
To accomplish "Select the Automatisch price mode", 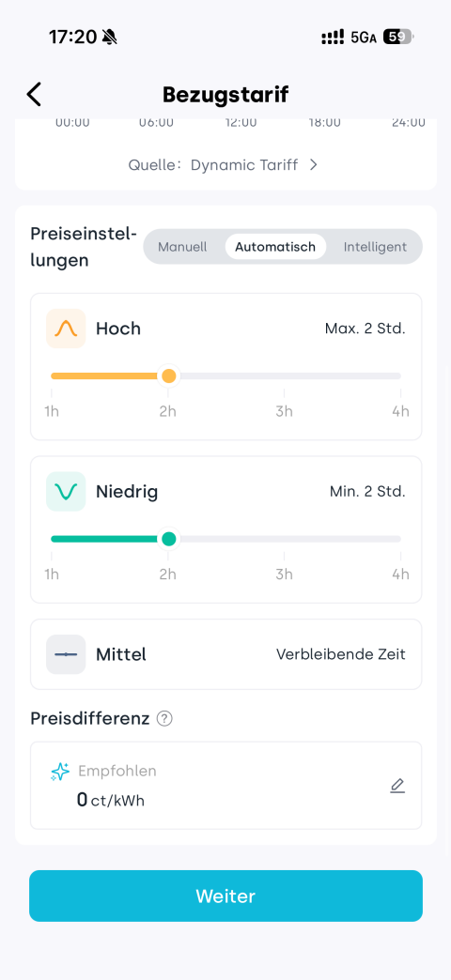I will click(x=275, y=247).
